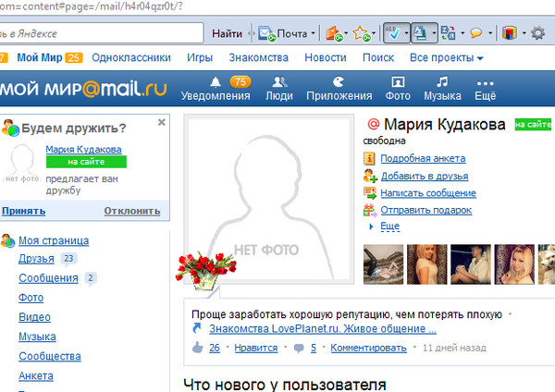Screen dimensions: 555x392
Task: Click the НЕТ ФОТО profile picture placeholder
Action: [x=269, y=199]
